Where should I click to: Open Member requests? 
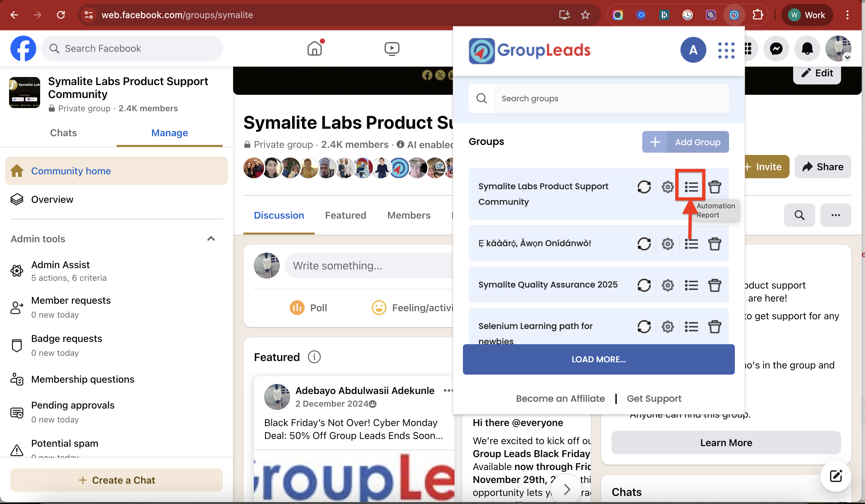point(116,307)
